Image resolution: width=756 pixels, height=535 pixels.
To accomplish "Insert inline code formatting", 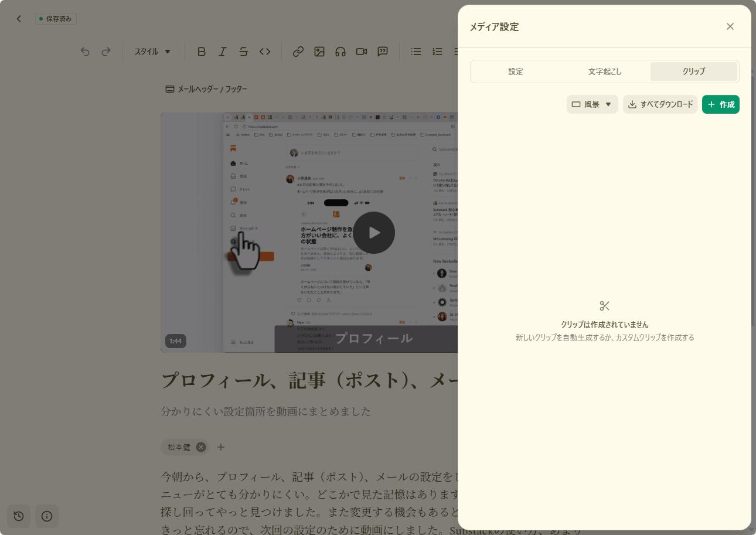I will (x=265, y=52).
